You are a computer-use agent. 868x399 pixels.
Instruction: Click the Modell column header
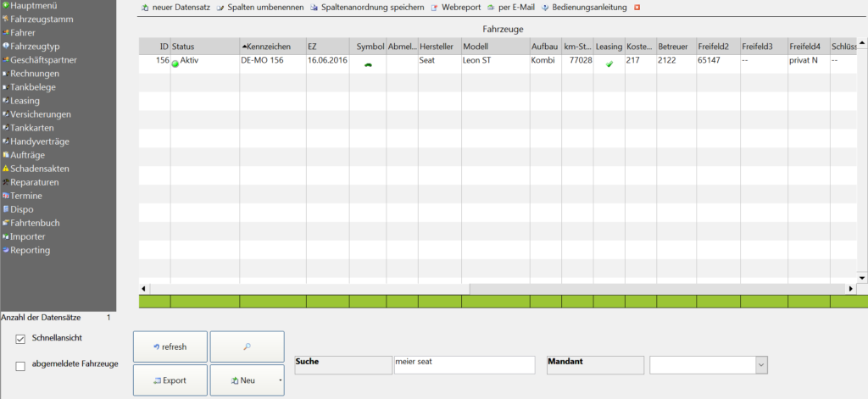click(495, 47)
